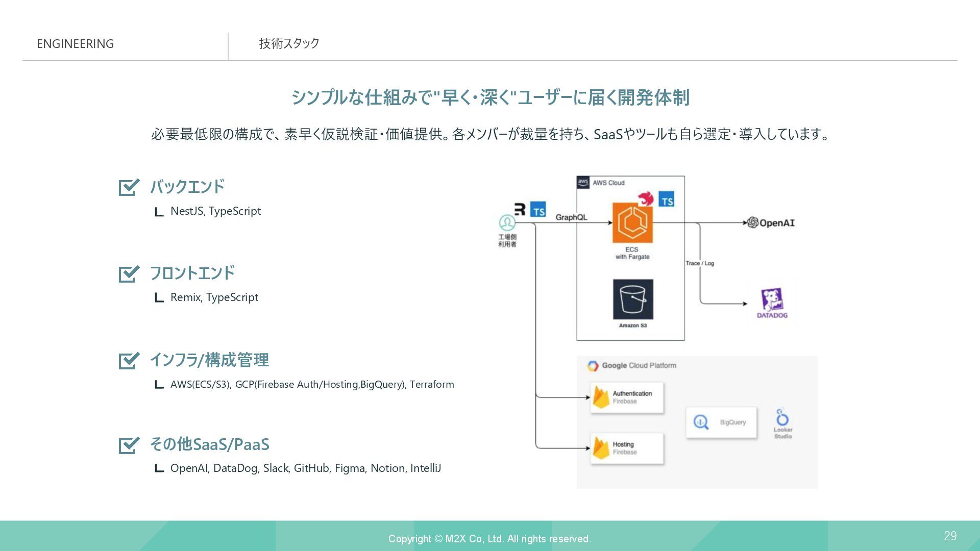Click the ENGINEERING section label
980x551 pixels.
[x=75, y=44]
